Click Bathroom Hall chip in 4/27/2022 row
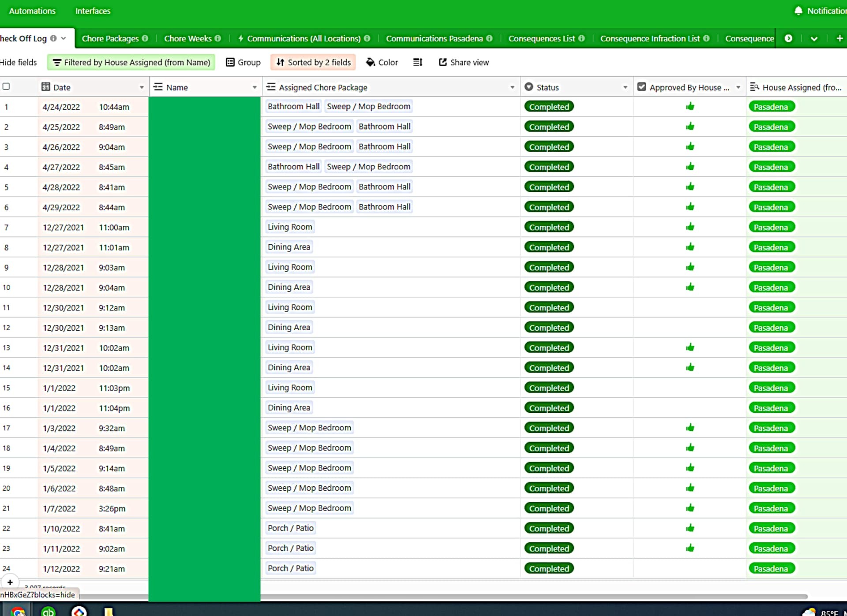Screen dimensions: 847x616 pos(293,167)
